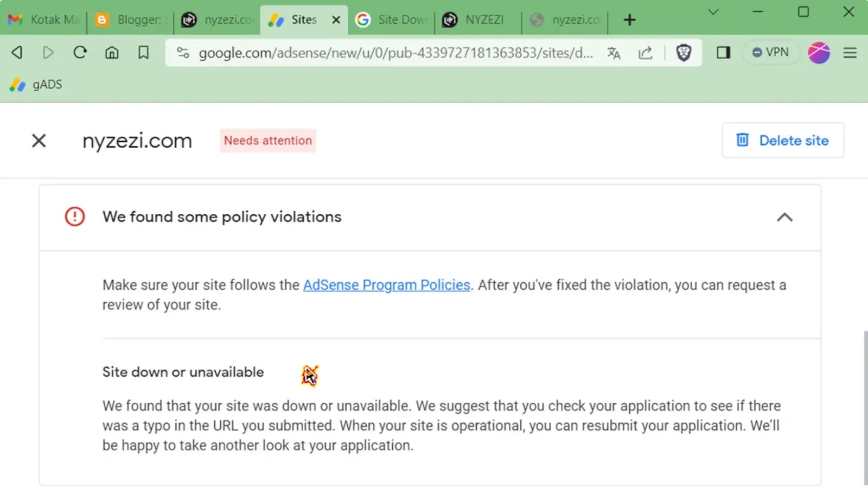Viewport: 868px width, 489px height.
Task: Switch to the NYZEZI tab
Action: (477, 20)
